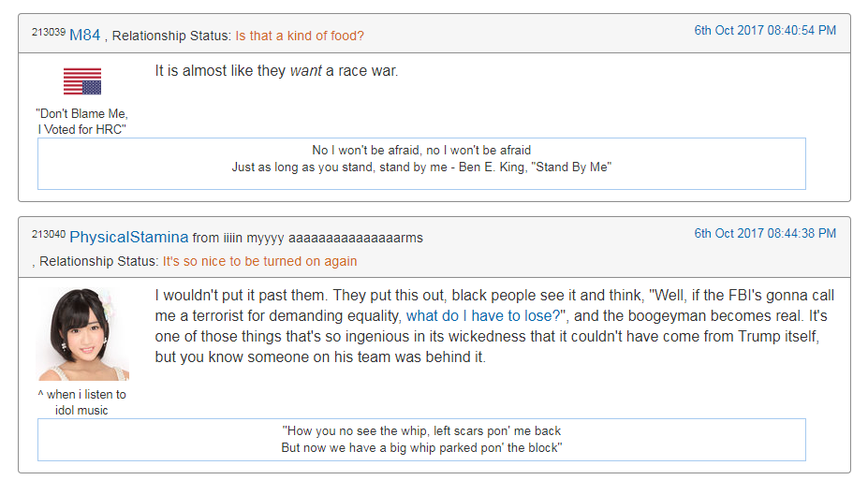Click the 'from iiiin myyyy aaaaarms' location text
The width and height of the screenshot is (868, 480).
307,238
